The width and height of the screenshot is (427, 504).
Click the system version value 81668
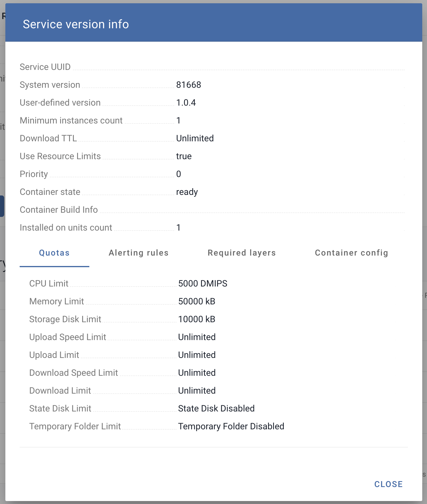tap(188, 85)
